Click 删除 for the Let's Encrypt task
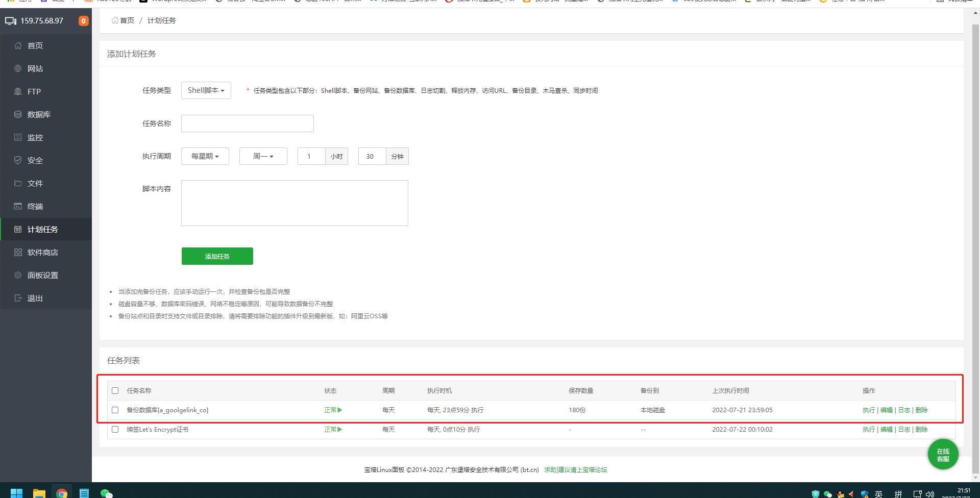The width and height of the screenshot is (980, 498). click(x=921, y=429)
